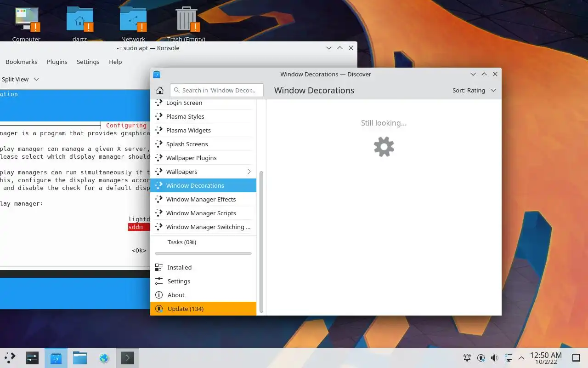The width and height of the screenshot is (588, 368).
Task: Open notifications bell in system tray
Action: tap(467, 358)
